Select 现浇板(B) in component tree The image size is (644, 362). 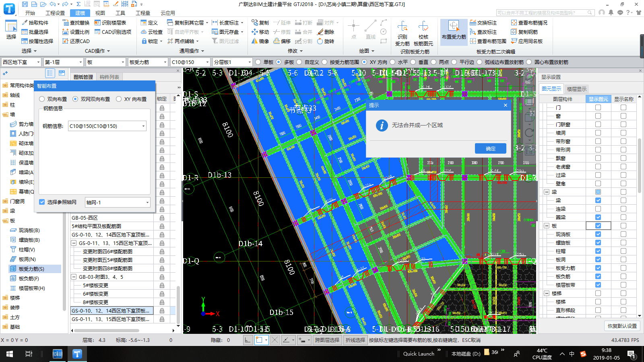coord(29,230)
